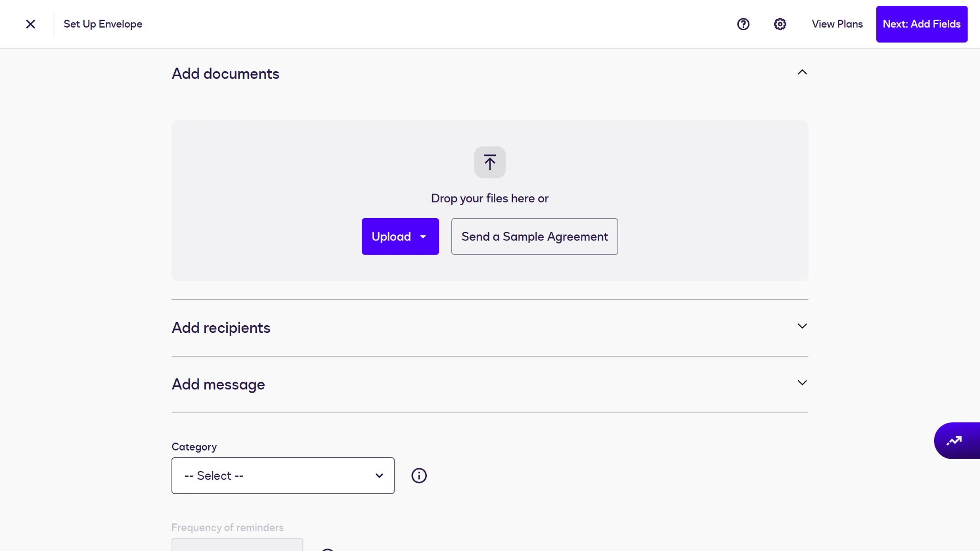Collapse the Add documents section
Screen dimensions: 980x551
pos(802,72)
